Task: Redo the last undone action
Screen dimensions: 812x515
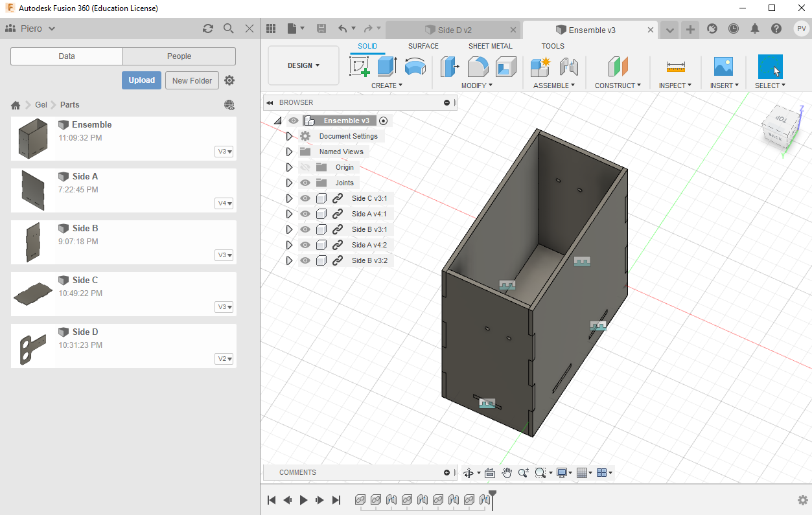Action: click(367, 29)
